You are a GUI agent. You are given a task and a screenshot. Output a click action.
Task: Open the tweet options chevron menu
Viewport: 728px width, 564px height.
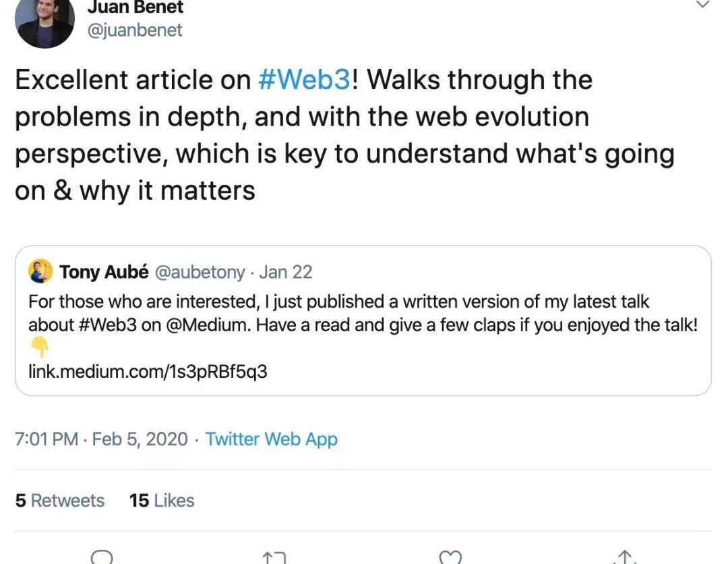coord(702,5)
